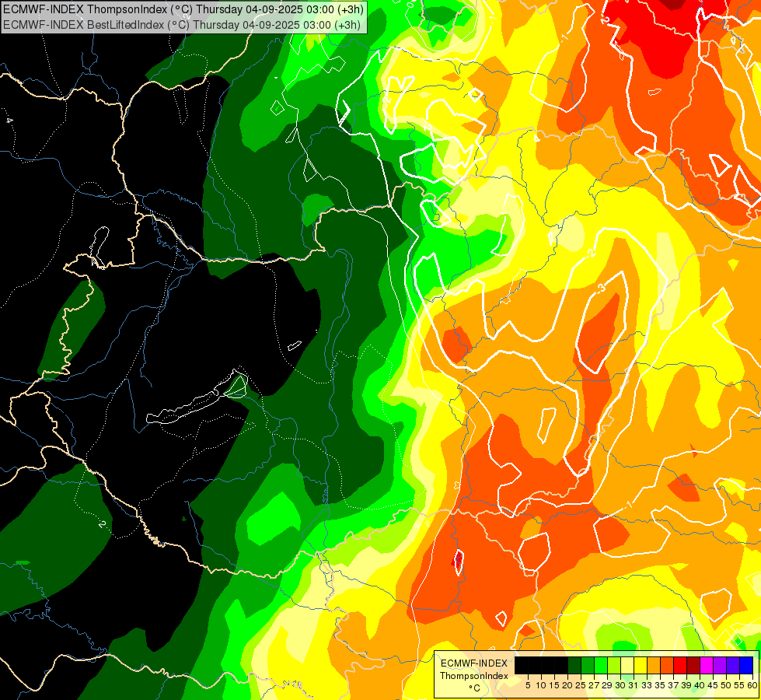The image size is (761, 700).
Task: Click legend value 30
Action: click(620, 685)
